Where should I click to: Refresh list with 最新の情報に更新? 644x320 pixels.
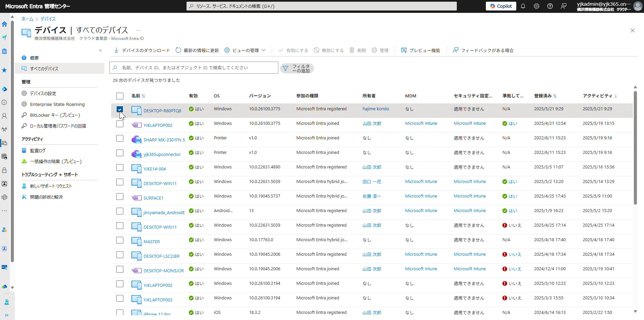point(197,50)
